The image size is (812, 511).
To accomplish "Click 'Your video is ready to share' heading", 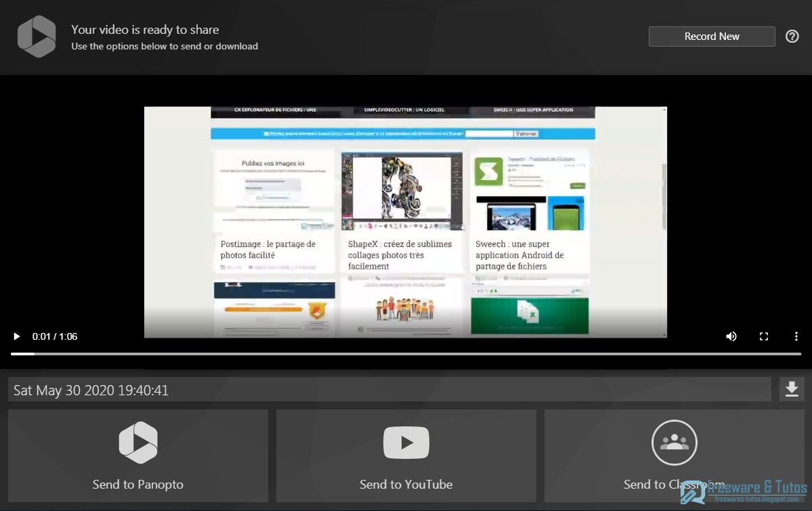I will click(x=145, y=30).
